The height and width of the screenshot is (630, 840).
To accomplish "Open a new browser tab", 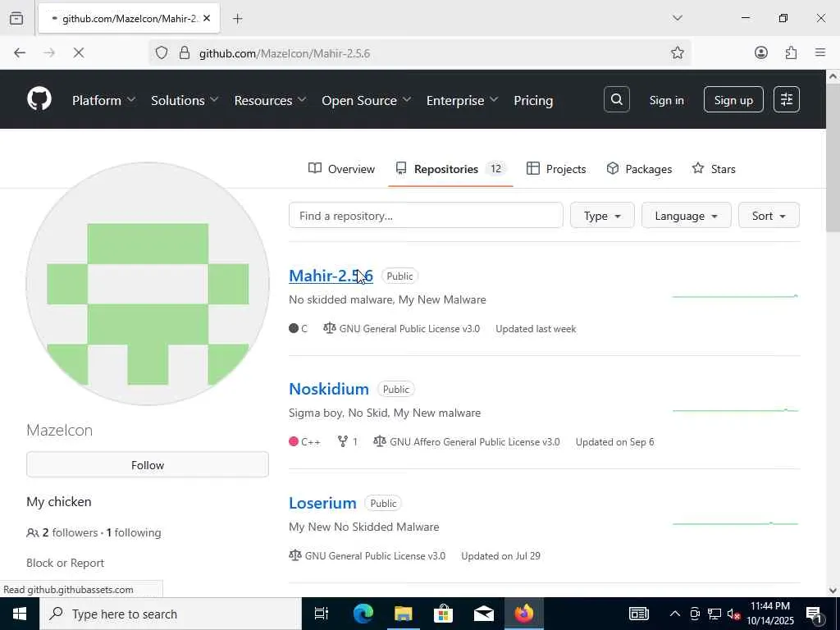I will click(x=238, y=19).
